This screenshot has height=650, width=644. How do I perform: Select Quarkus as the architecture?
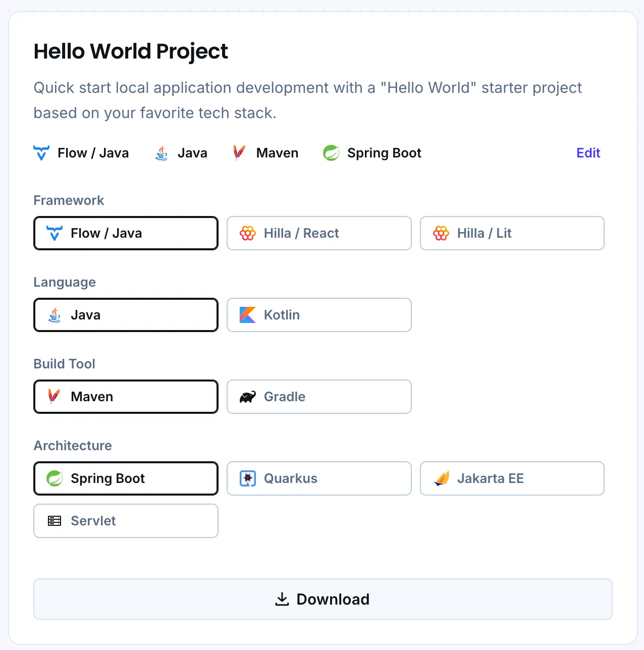[318, 478]
